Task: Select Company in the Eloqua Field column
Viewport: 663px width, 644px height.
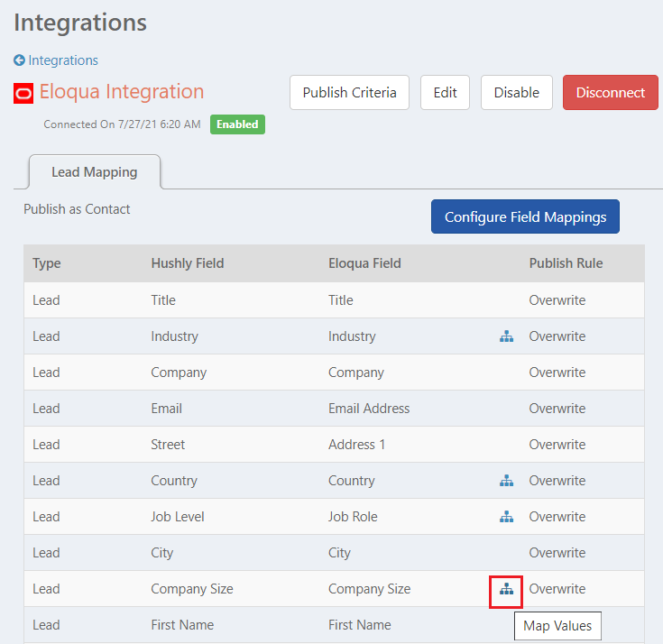Action: 356,373
